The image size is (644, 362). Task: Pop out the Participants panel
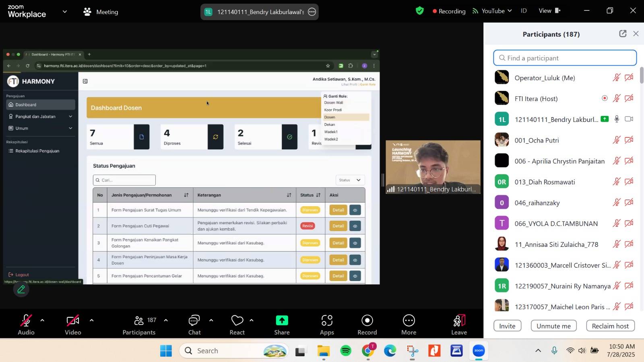pyautogui.click(x=623, y=34)
